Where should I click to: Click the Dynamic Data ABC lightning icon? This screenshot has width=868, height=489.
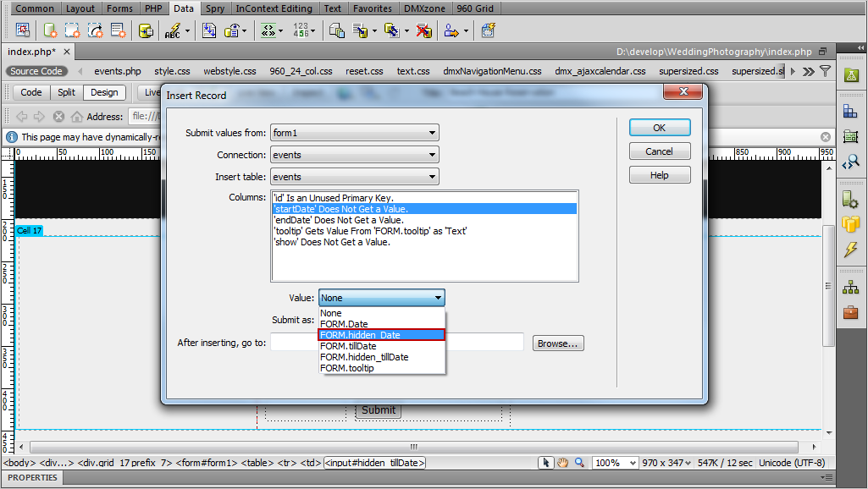173,30
